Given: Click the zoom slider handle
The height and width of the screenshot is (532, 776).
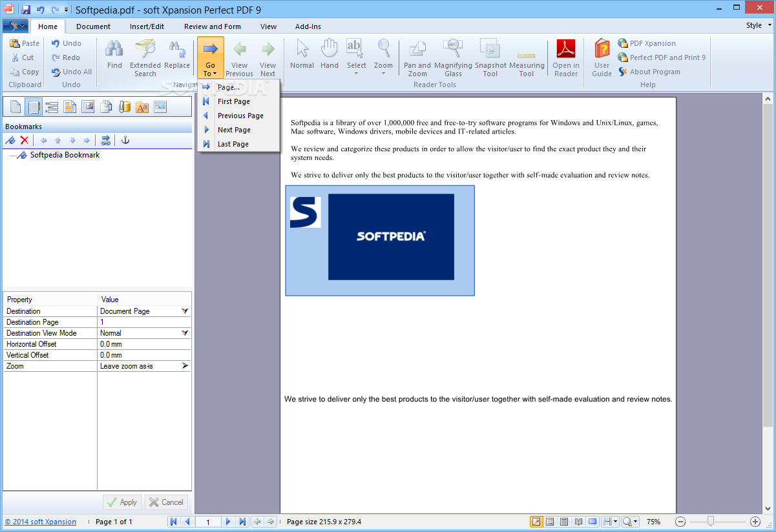Looking at the screenshot, I should click(x=711, y=521).
